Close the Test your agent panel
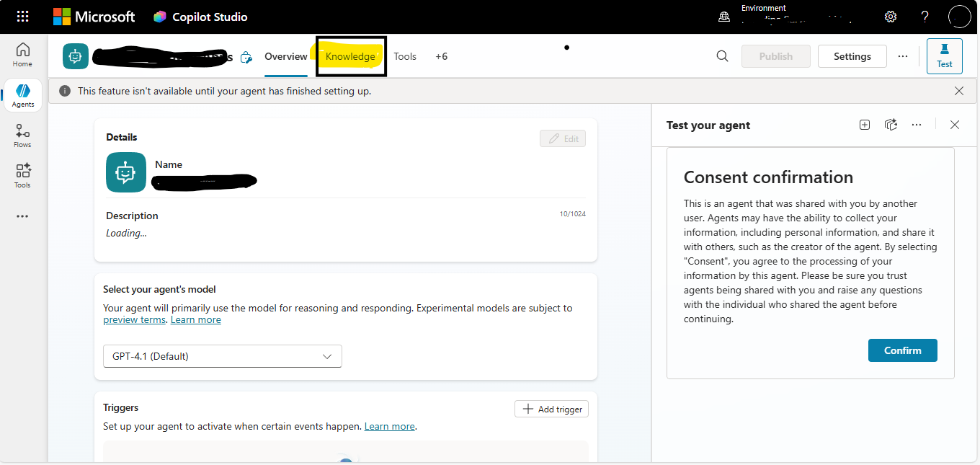Viewport: 980px width, 465px height. (x=955, y=125)
